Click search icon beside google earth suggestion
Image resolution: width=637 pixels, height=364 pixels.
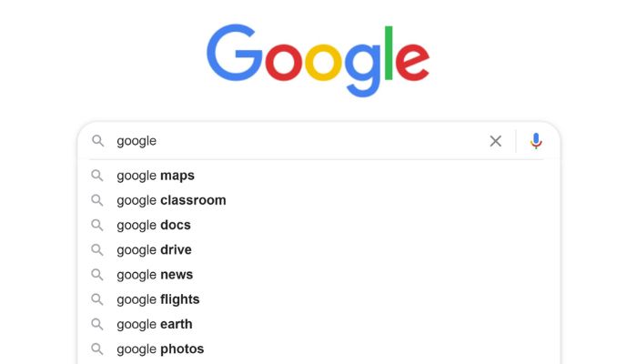click(97, 324)
